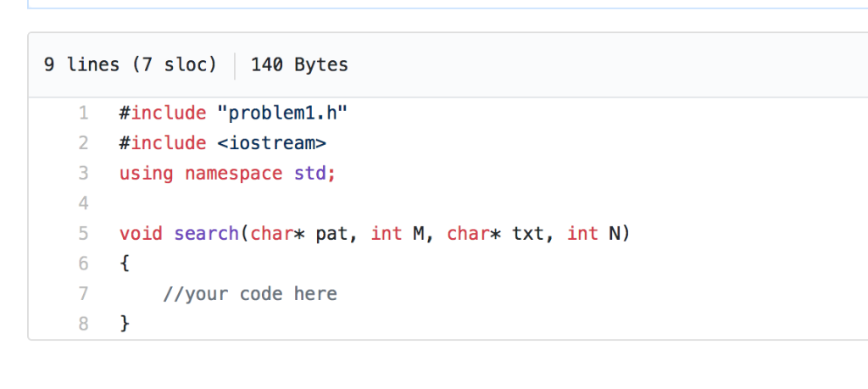
Task: Click the 'using namespace std;' line
Action: 227,174
